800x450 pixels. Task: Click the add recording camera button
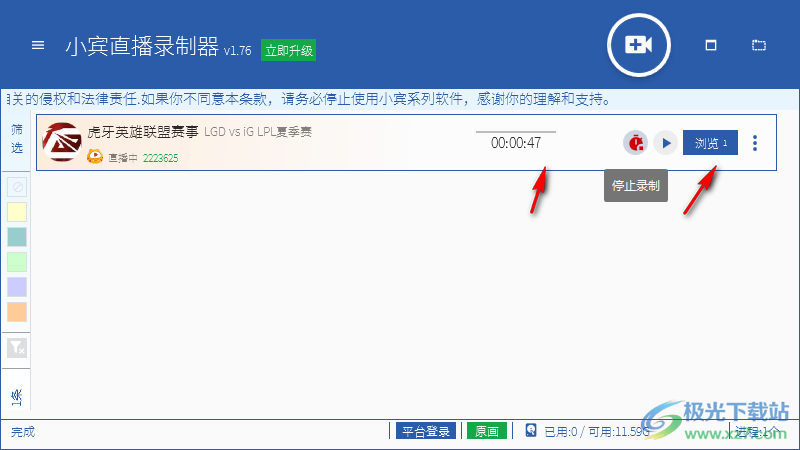pos(639,45)
